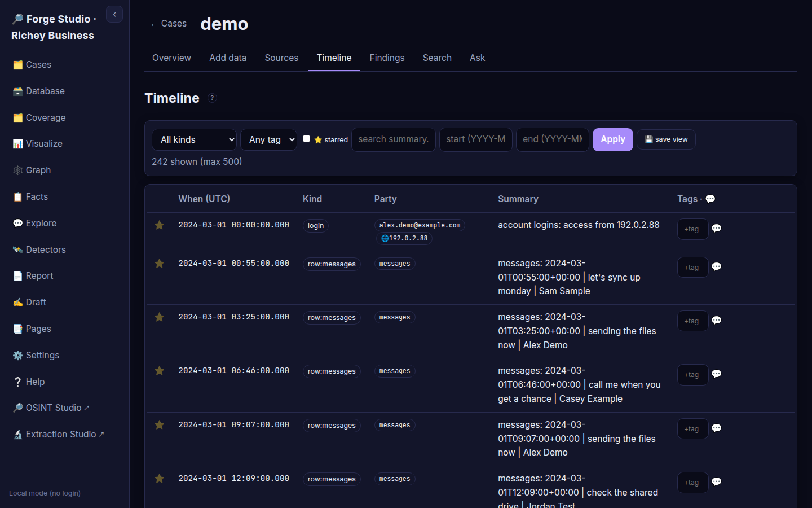Screen dimensions: 812x508
Task: Click the 192.0.2.88 IP address chip
Action: point(404,238)
